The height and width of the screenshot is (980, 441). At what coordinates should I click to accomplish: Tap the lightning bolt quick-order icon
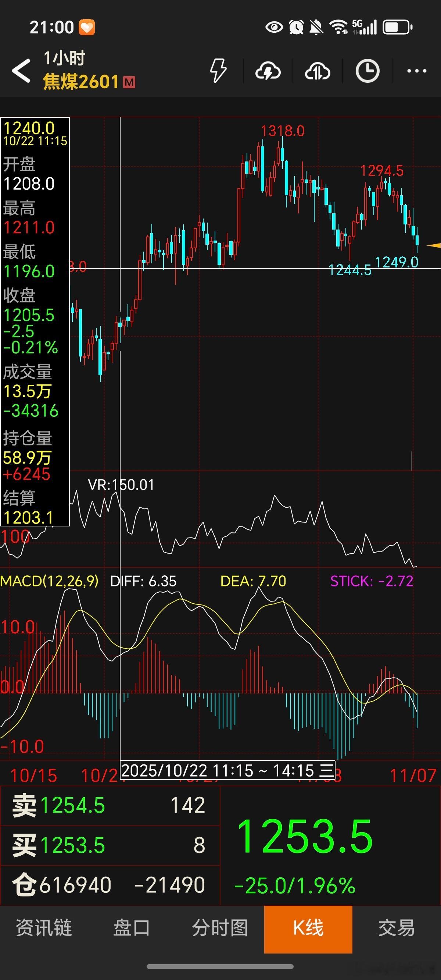(x=219, y=70)
